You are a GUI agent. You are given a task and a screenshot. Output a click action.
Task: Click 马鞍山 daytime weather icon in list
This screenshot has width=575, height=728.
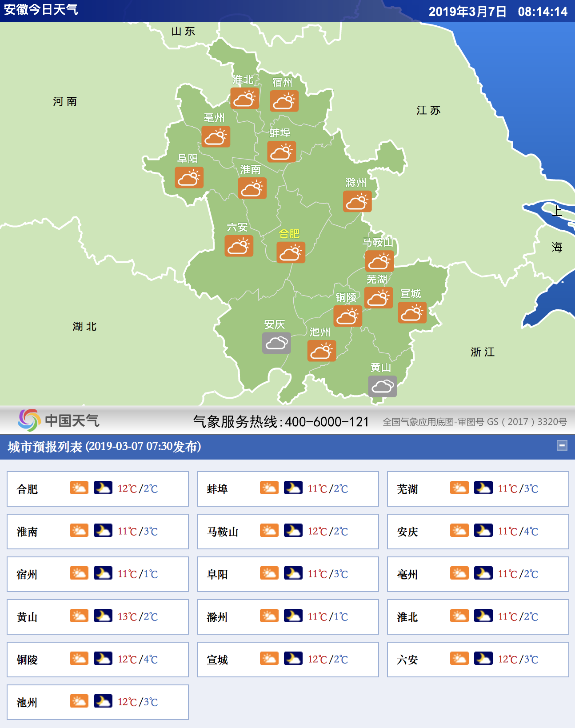coord(269,531)
